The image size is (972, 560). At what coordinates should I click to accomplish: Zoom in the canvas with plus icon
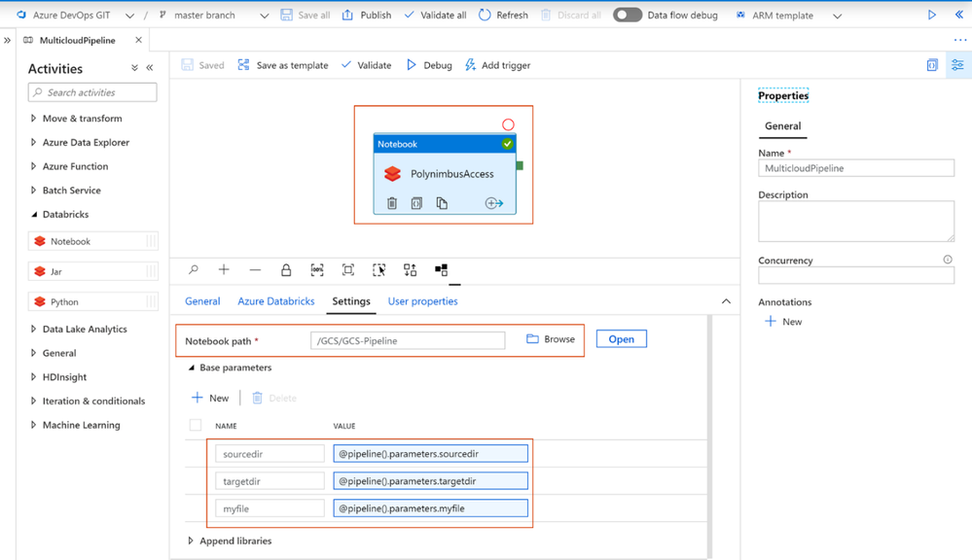tap(224, 269)
